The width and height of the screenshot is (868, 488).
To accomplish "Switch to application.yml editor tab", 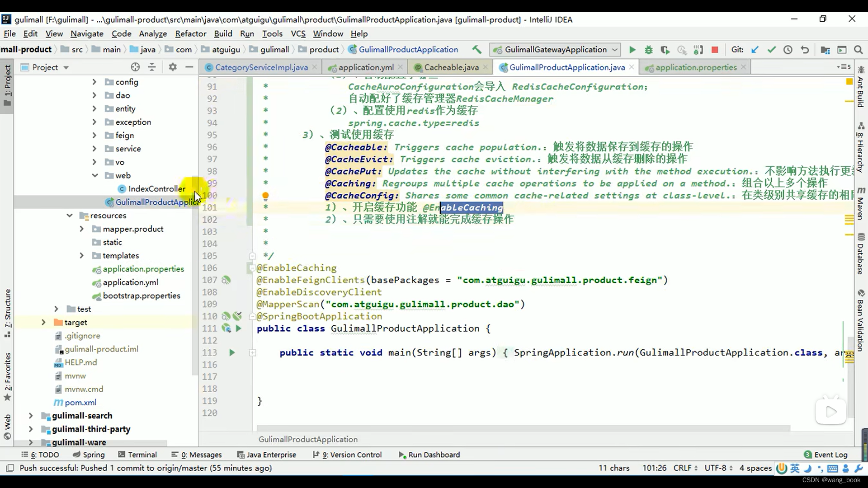I will [366, 67].
